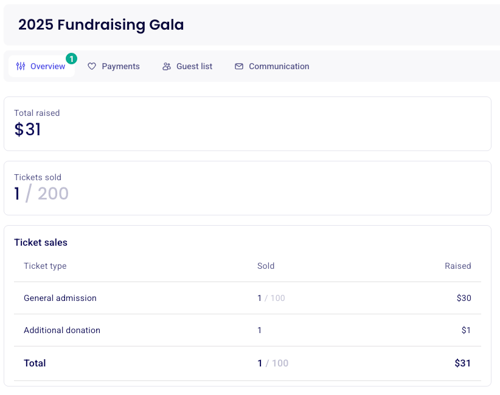This screenshot has height=395, width=500.
Task: Open the Overview tab
Action: tap(41, 66)
